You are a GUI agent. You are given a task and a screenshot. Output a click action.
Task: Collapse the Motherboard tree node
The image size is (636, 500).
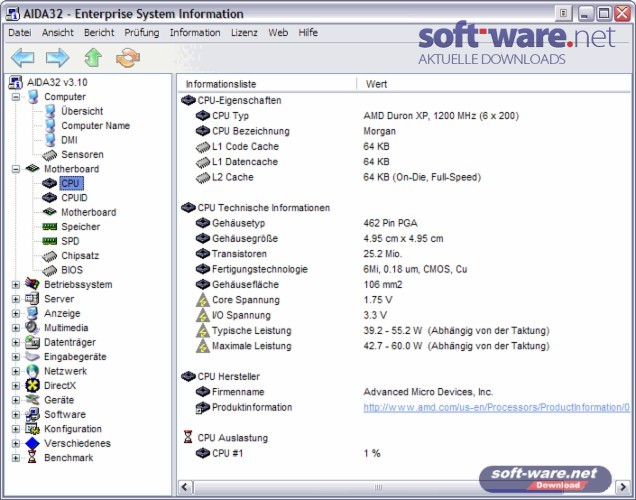tap(15, 169)
